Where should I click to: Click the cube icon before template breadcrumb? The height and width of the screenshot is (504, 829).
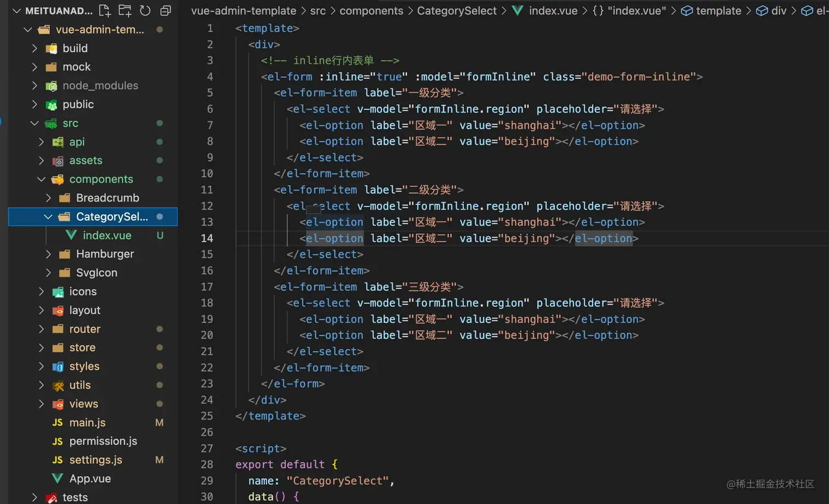pyautogui.click(x=686, y=10)
